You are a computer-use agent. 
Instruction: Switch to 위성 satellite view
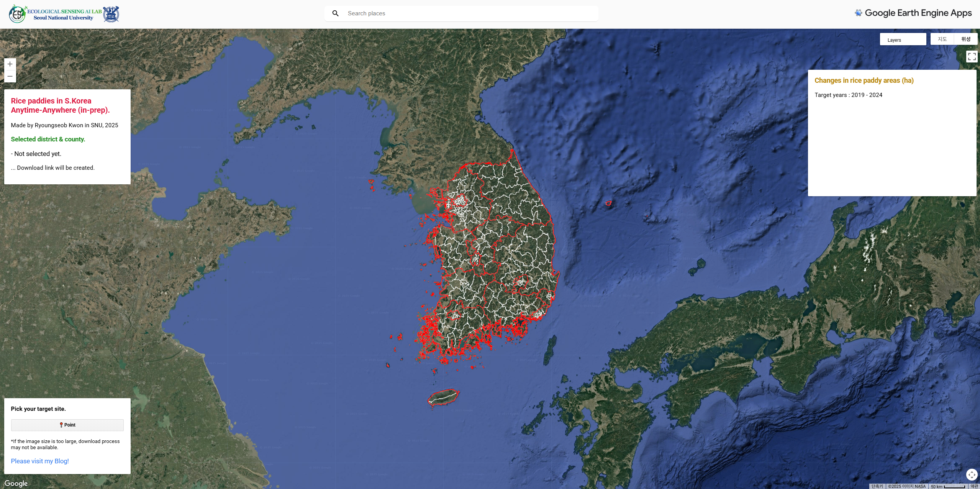[x=965, y=39]
